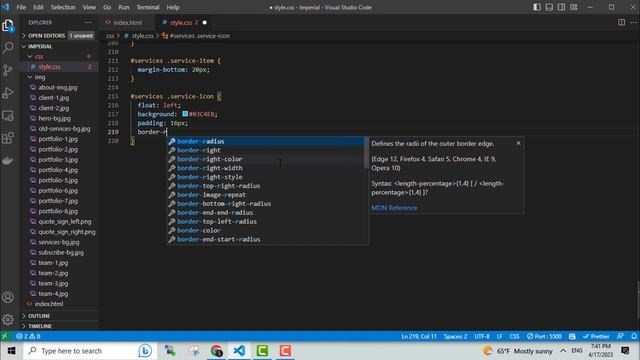
Task: Toggle secondary side bar layout icon
Action: 562,7
